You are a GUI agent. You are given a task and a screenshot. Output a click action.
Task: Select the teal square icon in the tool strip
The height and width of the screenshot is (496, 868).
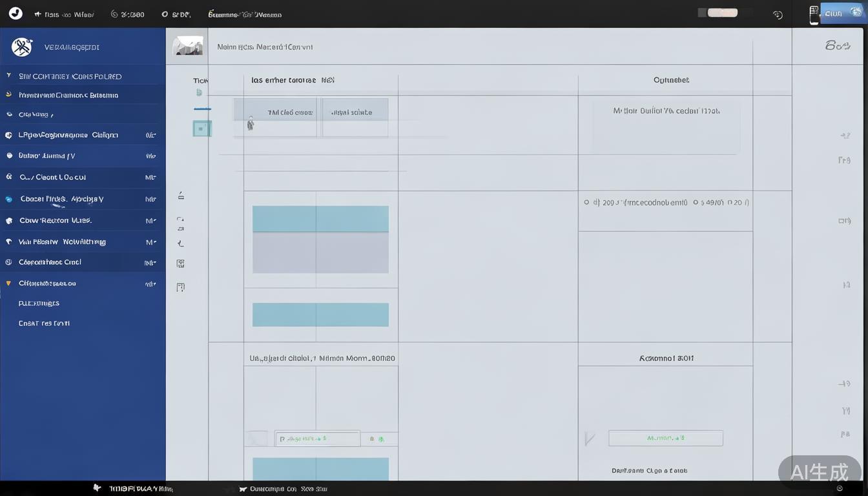201,128
